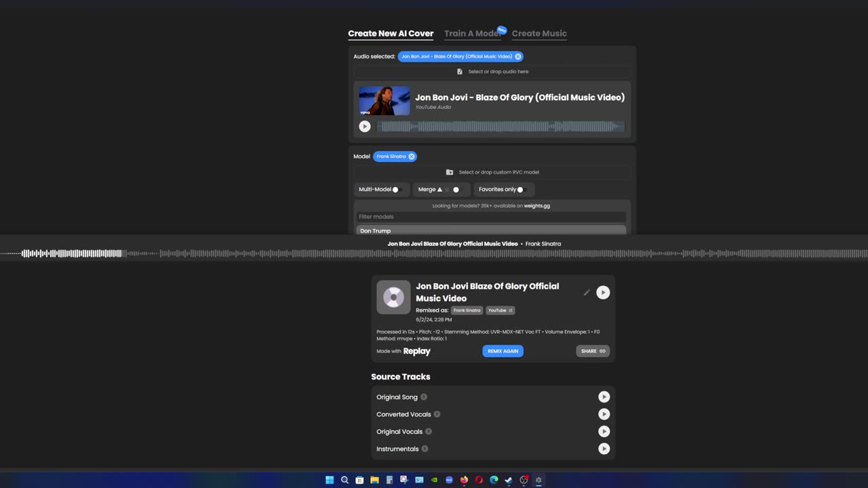Click the Replay logo text
The width and height of the screenshot is (868, 488).
[417, 351]
